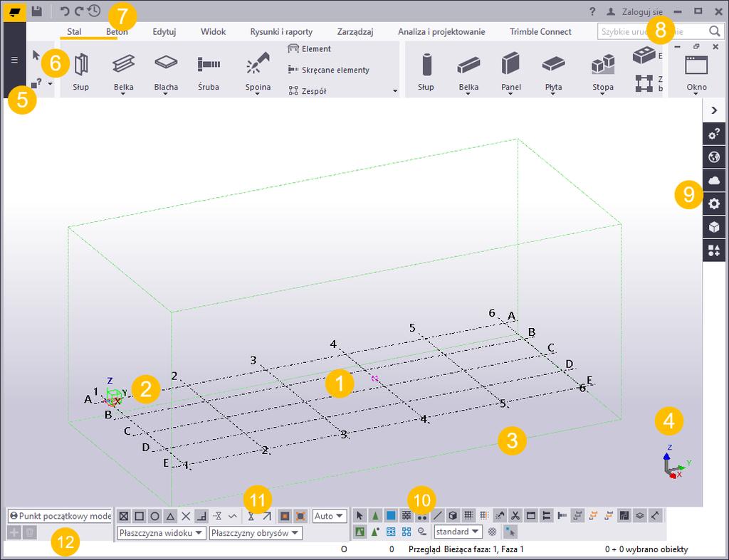Image resolution: width=729 pixels, height=560 pixels.
Task: Open side pane gear-with-question-mark icon
Action: (x=714, y=134)
